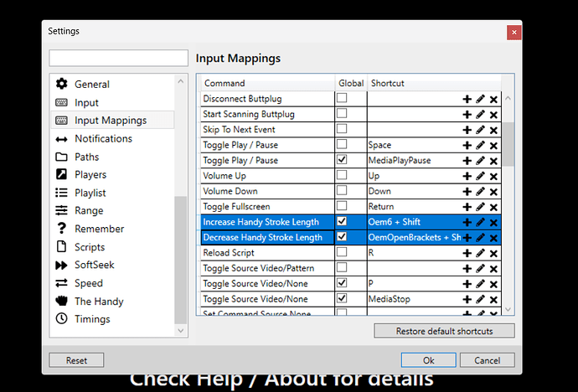Add a shortcut for Volume Up

(467, 177)
